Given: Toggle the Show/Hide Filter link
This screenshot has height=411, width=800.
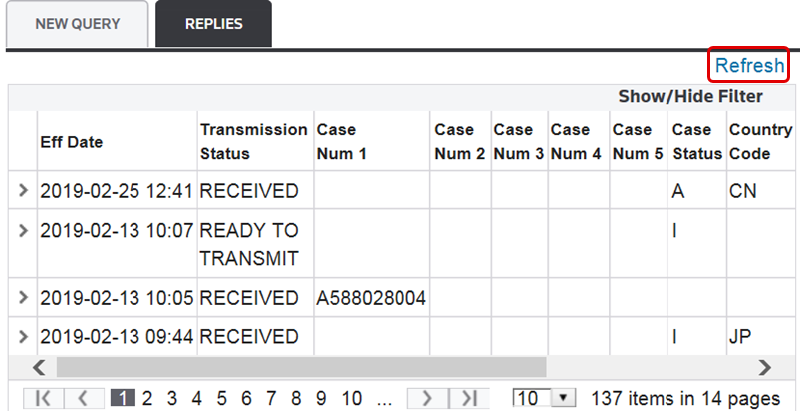Looking at the screenshot, I should [690, 97].
